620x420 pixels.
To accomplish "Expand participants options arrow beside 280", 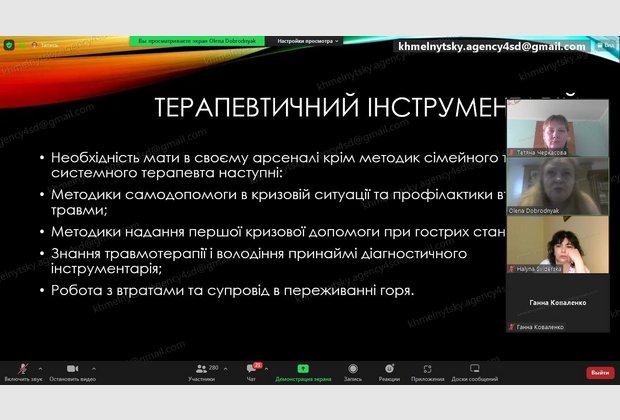I will (225, 369).
